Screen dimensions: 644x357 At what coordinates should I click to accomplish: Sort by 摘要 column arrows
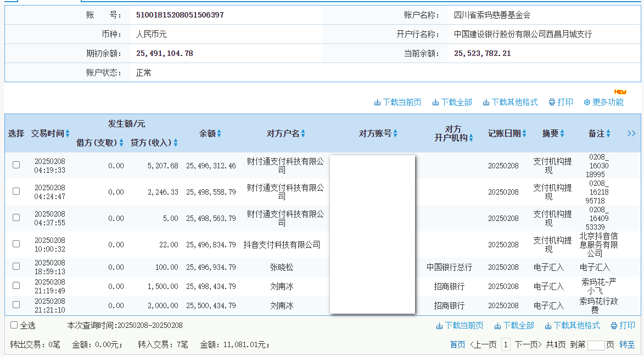click(x=562, y=133)
